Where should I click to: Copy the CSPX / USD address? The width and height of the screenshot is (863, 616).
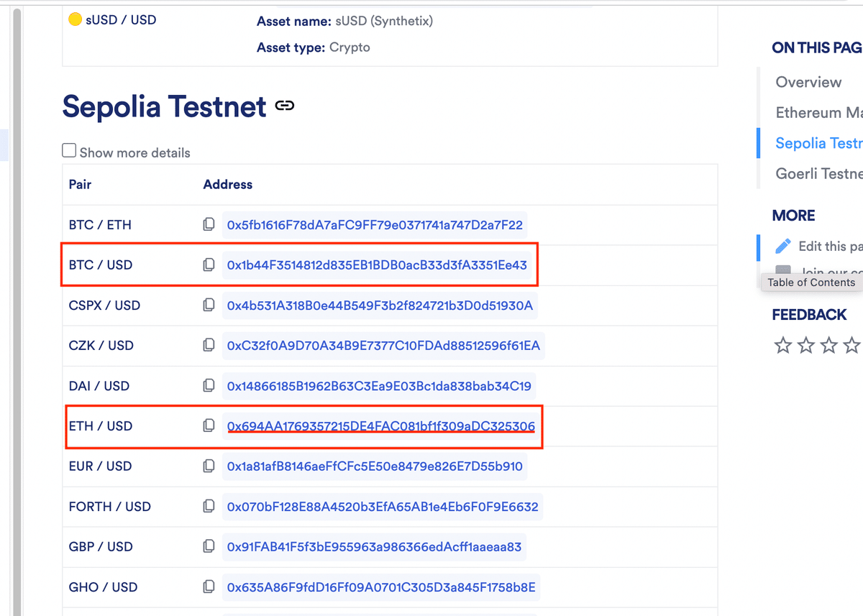(209, 305)
